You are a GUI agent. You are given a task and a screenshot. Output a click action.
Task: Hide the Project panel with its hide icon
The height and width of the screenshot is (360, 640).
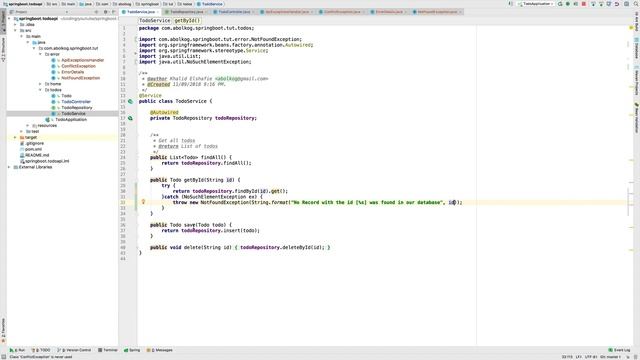(113, 12)
